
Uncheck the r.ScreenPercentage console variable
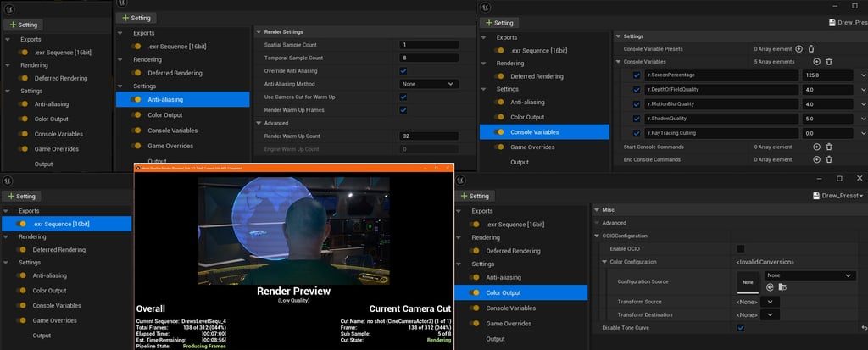637,75
